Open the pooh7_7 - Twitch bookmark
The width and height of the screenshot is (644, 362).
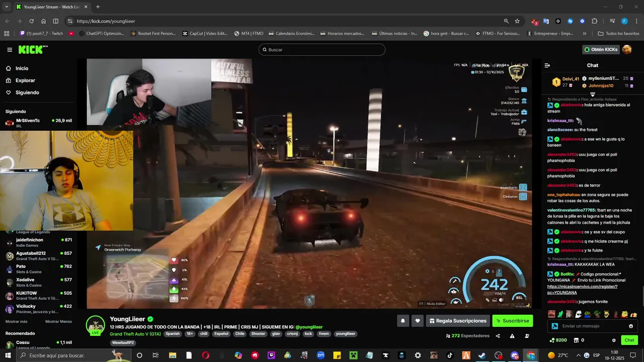(x=41, y=34)
